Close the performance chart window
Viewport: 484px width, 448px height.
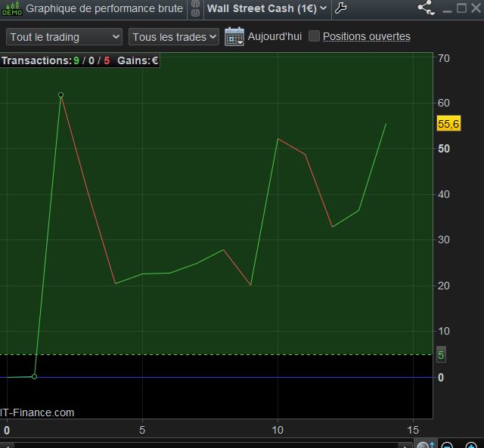(476, 8)
